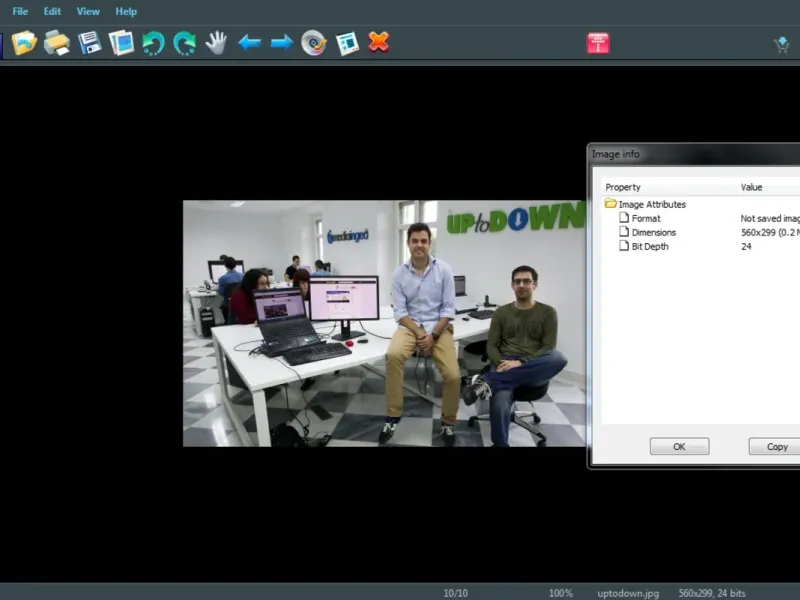Click the Save floppy disk icon
800x600 pixels.
pos(90,43)
